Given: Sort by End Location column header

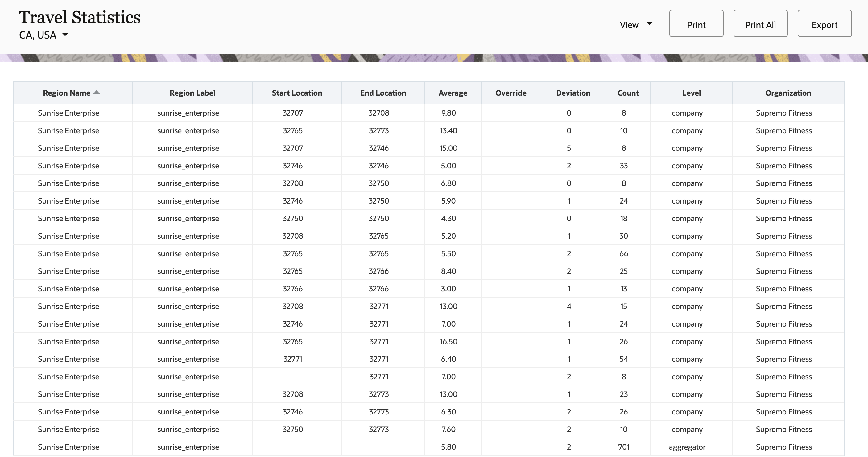Looking at the screenshot, I should (383, 93).
